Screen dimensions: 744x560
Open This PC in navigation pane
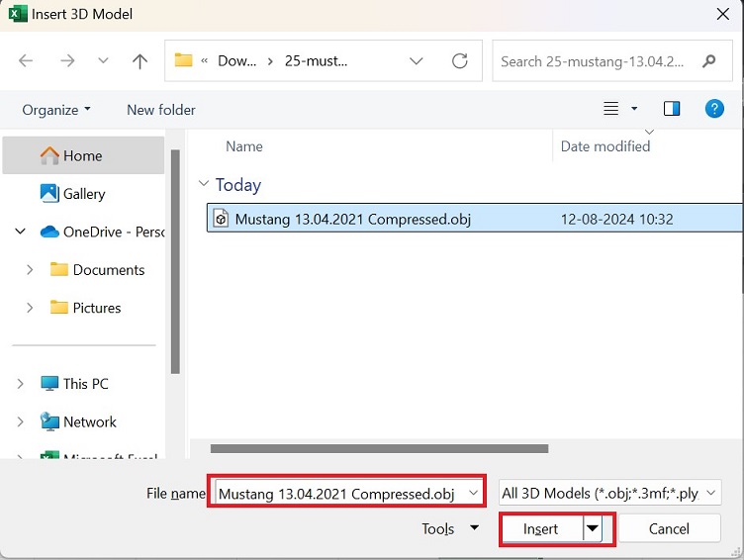coord(85,383)
